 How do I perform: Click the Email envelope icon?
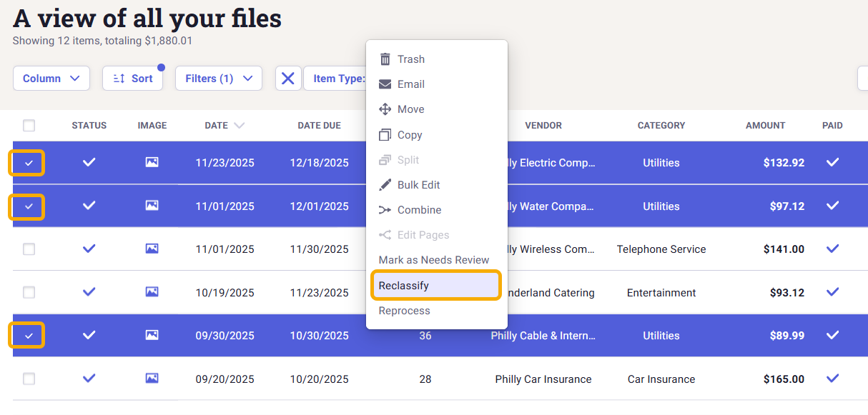tap(385, 84)
